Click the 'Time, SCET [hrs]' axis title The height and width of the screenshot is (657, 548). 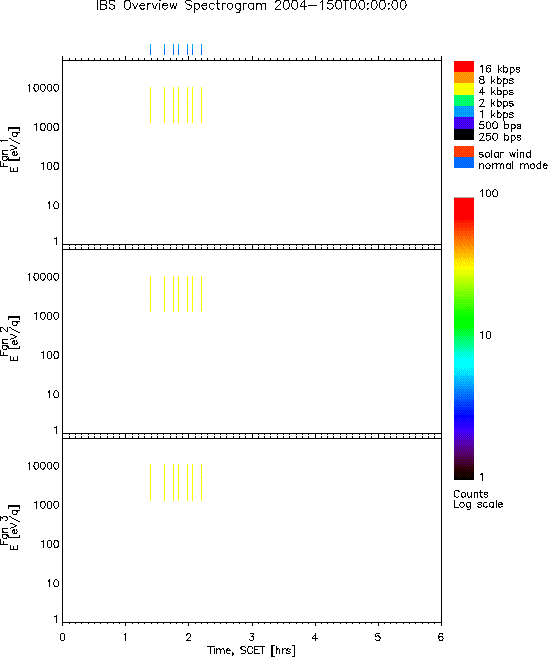251,651
